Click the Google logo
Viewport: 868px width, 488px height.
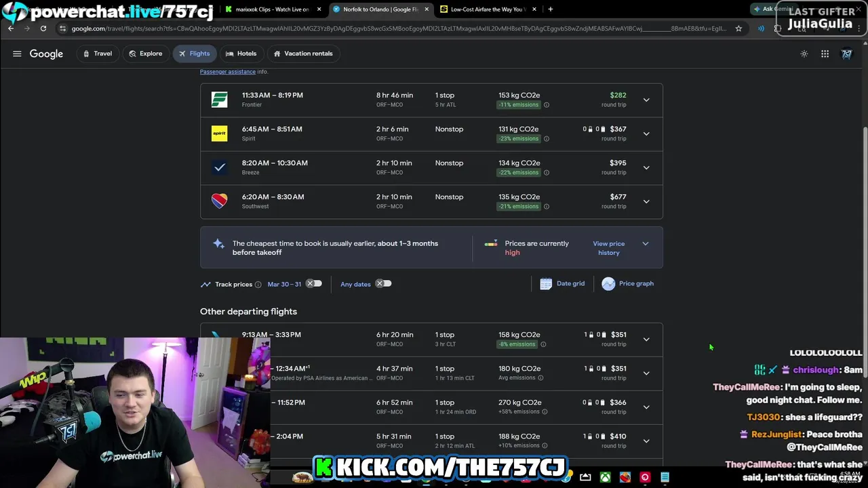point(46,54)
